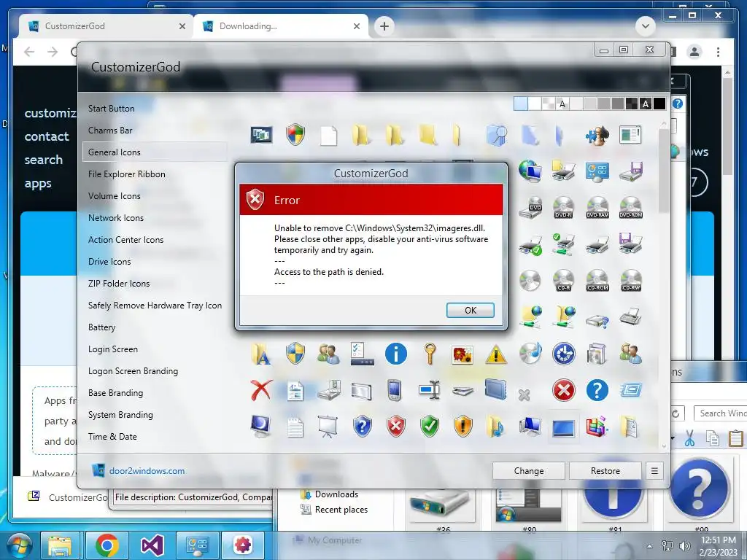
Task: Select the DVD-RAM drive icon
Action: pyautogui.click(x=597, y=207)
